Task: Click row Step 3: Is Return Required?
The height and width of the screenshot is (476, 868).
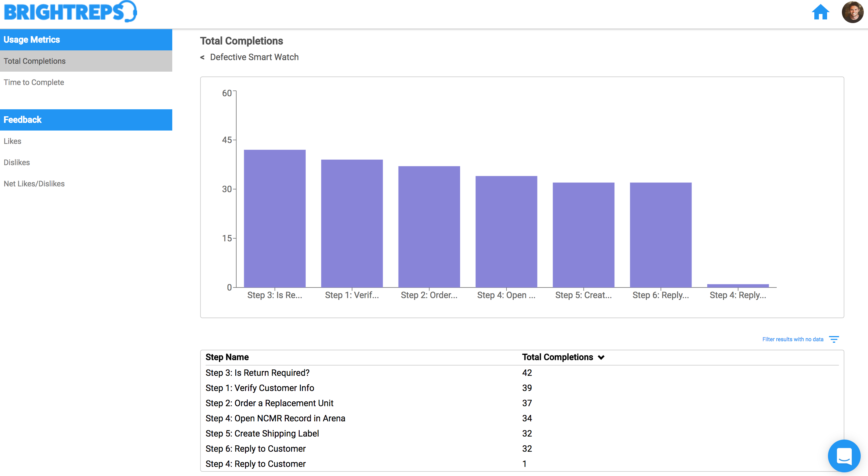Action: [x=522, y=373]
